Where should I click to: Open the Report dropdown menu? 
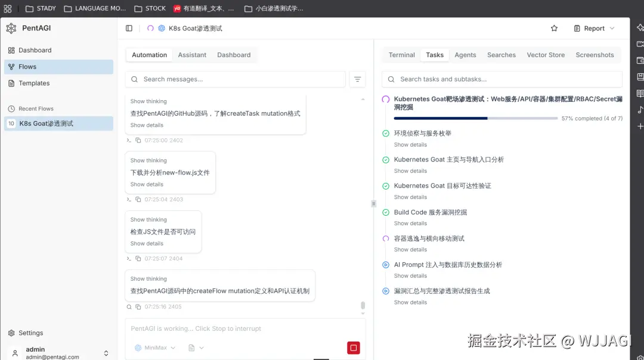594,29
